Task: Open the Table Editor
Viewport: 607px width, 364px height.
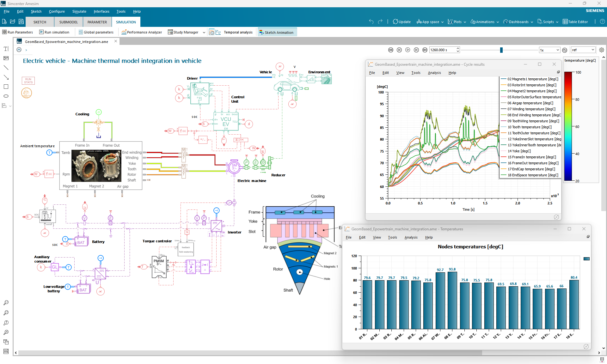Action: coord(575,22)
